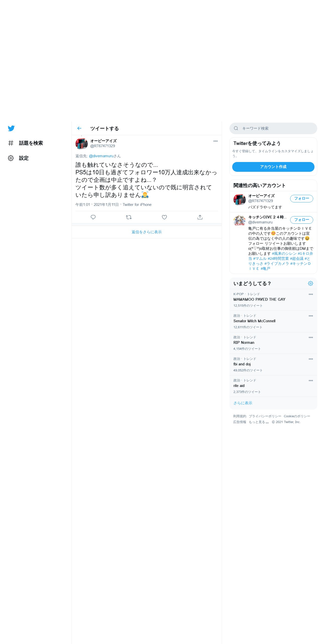
Task: Like the tweet with the heart icon
Action: [x=164, y=217]
